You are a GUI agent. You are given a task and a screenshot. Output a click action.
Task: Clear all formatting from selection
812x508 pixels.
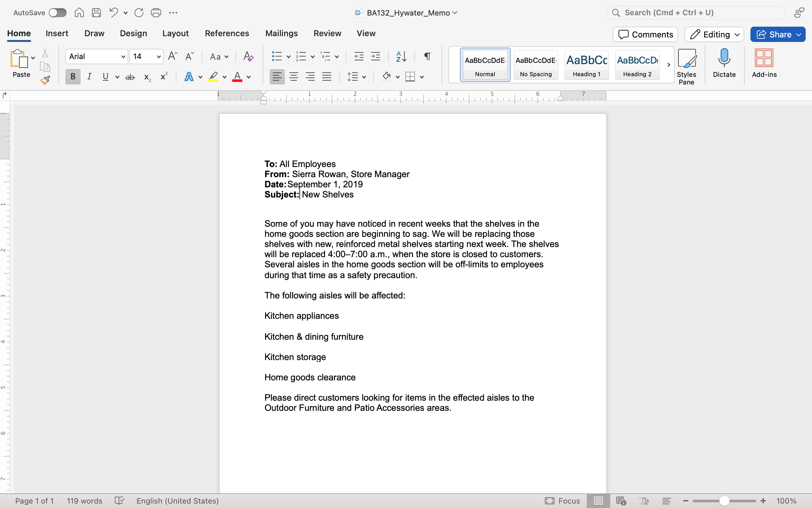click(x=248, y=56)
